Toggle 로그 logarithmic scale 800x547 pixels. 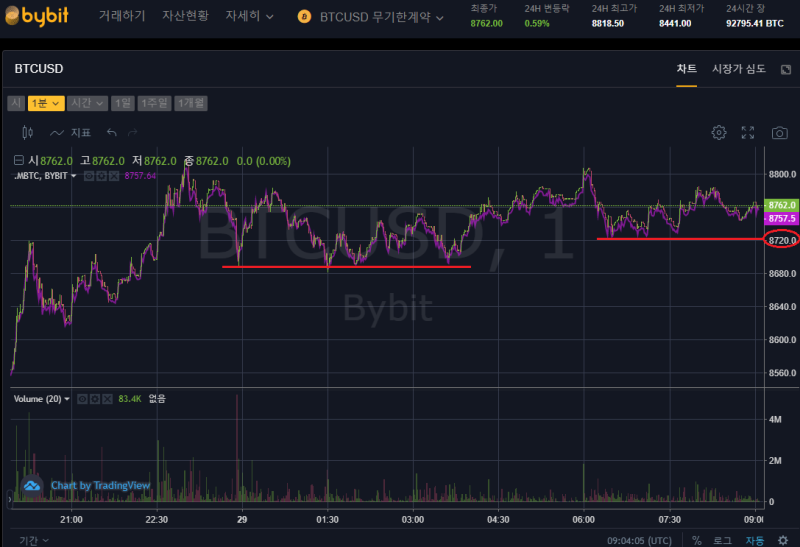pos(722,540)
